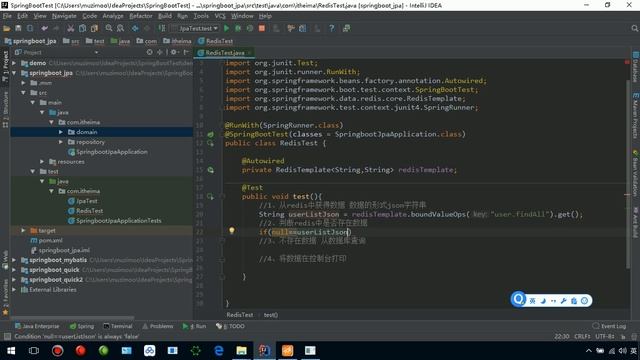
Task: Click run gutter icon beside test() method
Action: click(x=210, y=197)
